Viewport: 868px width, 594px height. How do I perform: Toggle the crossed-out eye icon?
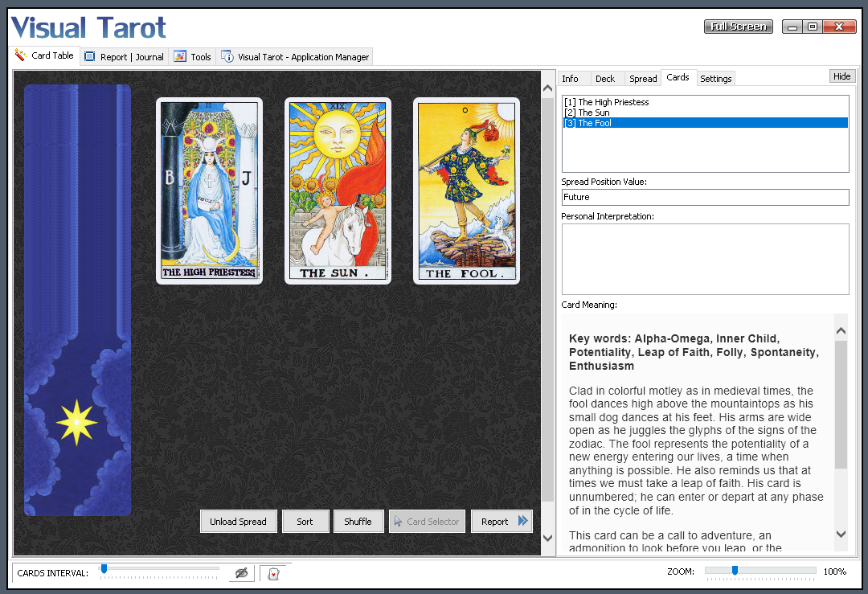[241, 573]
